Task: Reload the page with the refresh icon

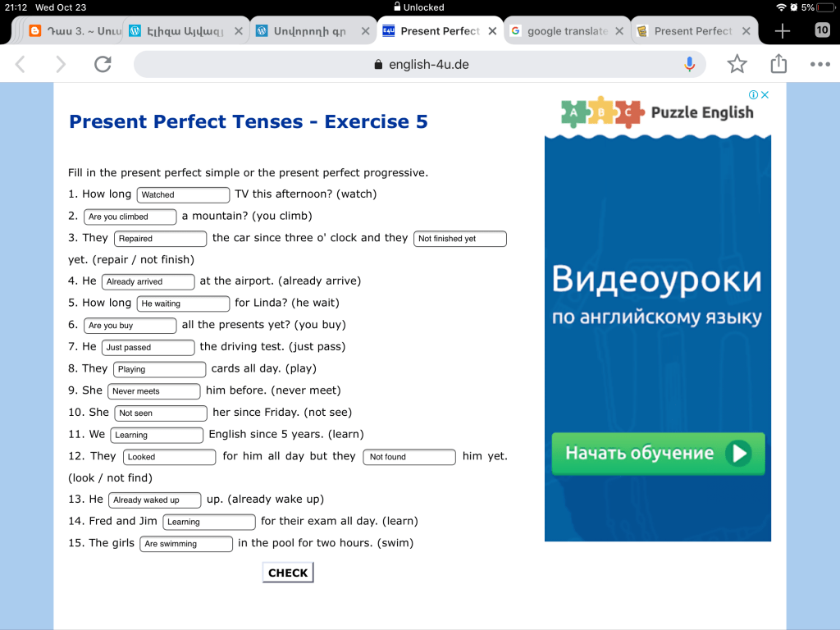Action: [103, 64]
